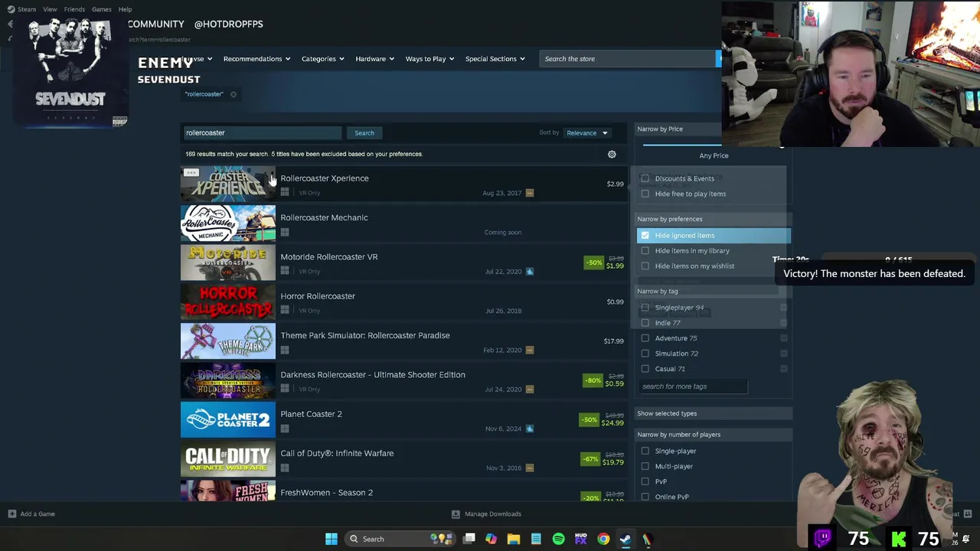Expand the Recommendations menu

click(x=256, y=59)
